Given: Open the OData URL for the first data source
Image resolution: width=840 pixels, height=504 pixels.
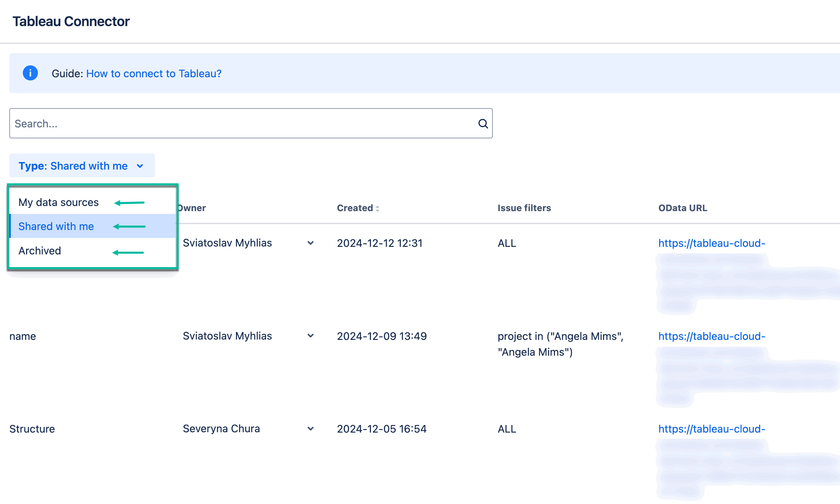Looking at the screenshot, I should click(x=712, y=243).
